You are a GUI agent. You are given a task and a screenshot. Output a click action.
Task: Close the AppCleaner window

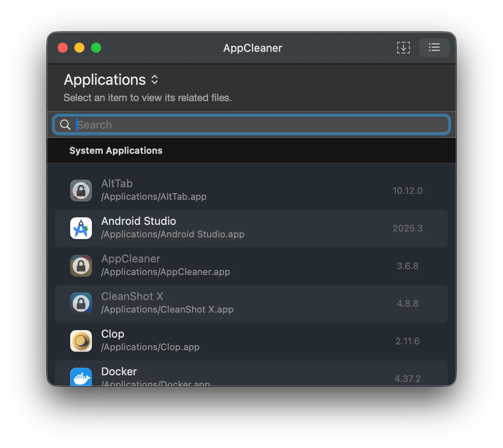63,48
